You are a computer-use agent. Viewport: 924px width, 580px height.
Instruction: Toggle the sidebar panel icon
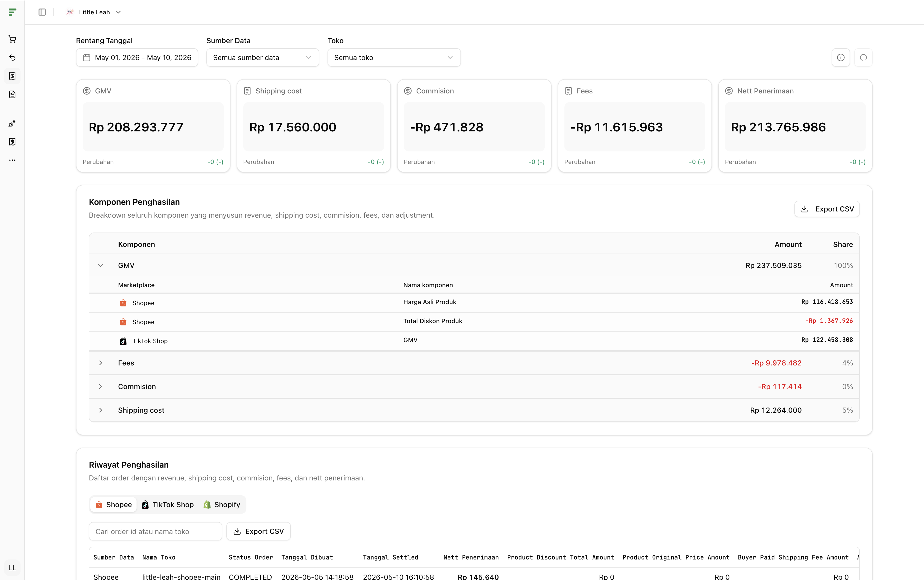[42, 12]
